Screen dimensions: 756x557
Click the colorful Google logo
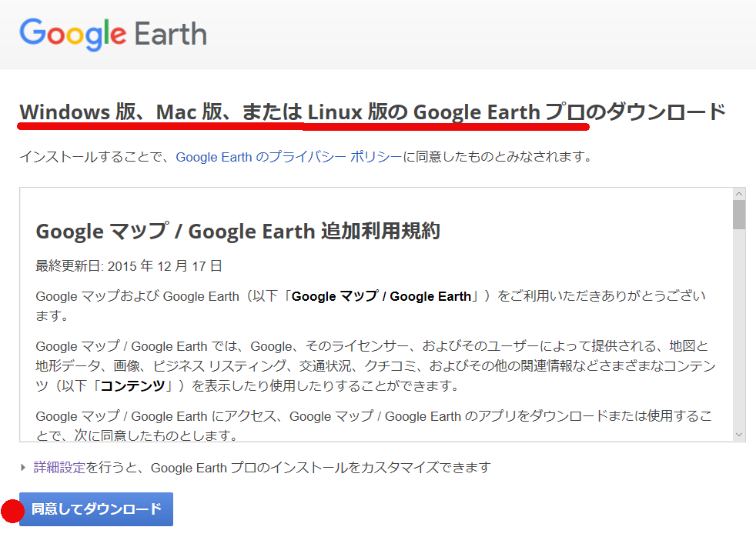73,34
